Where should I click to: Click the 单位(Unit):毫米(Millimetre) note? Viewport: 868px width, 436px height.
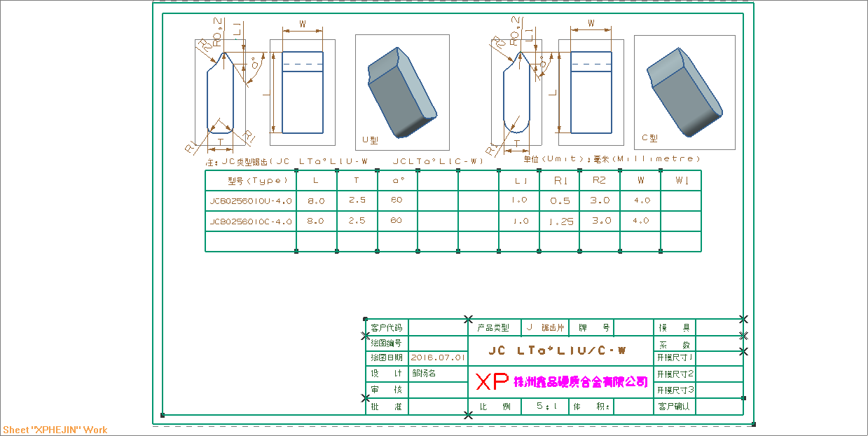(x=612, y=159)
